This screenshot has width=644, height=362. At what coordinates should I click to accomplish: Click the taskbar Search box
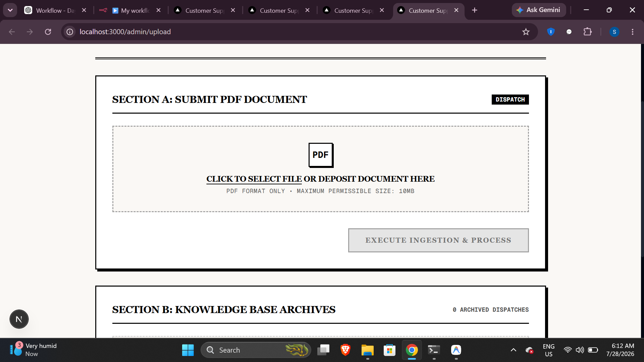[256, 350]
